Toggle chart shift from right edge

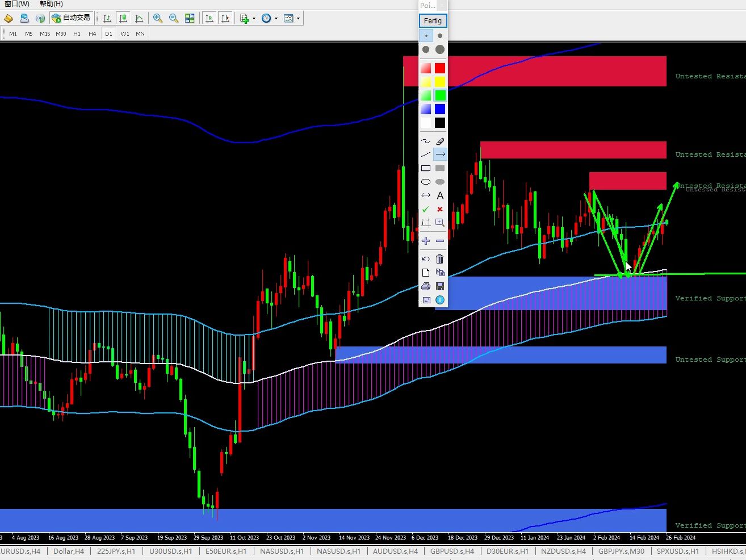coord(225,18)
